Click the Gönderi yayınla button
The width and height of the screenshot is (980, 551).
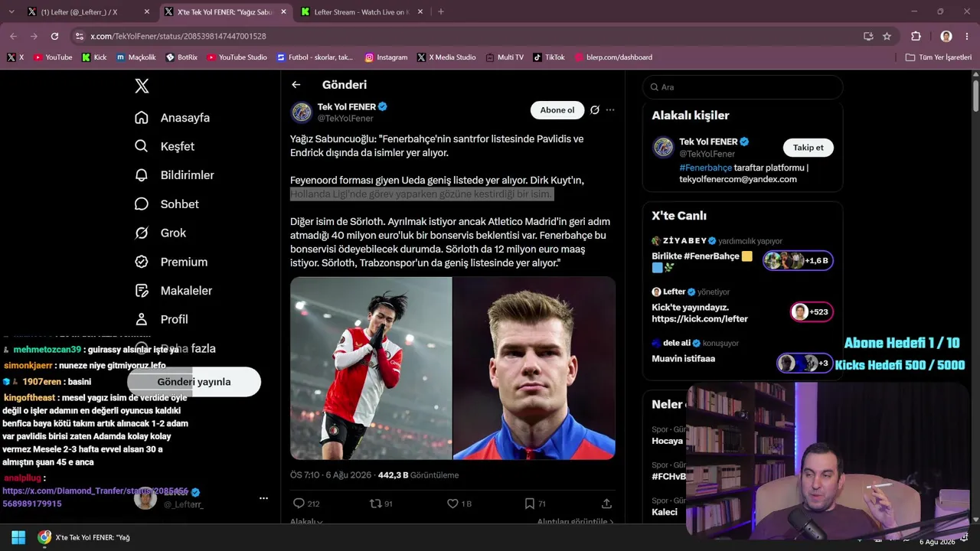click(x=194, y=382)
